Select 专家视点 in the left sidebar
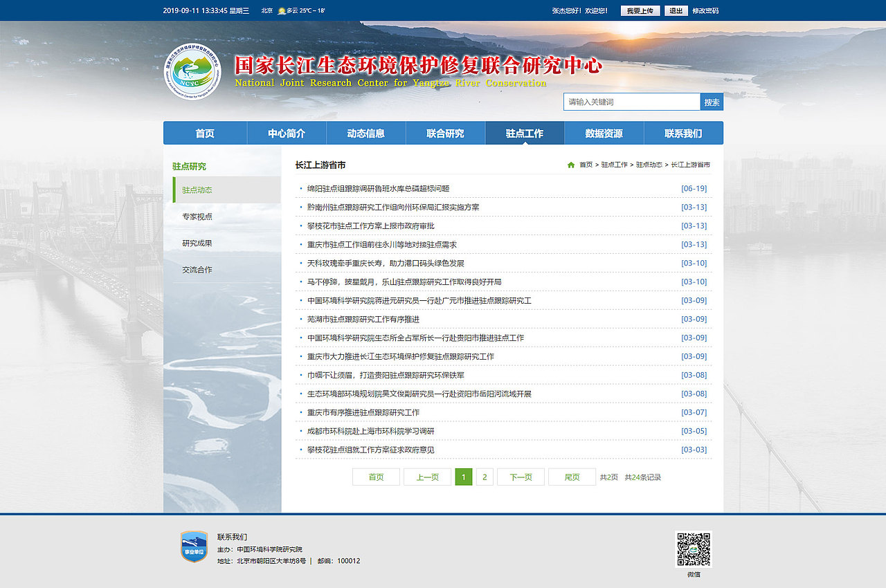 click(x=196, y=217)
